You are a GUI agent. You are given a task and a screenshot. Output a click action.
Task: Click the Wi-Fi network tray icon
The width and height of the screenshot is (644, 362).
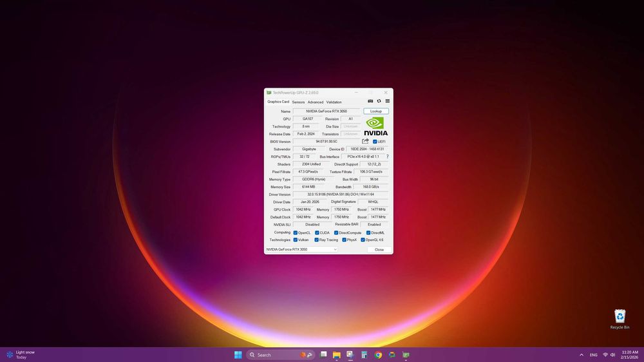(605, 355)
